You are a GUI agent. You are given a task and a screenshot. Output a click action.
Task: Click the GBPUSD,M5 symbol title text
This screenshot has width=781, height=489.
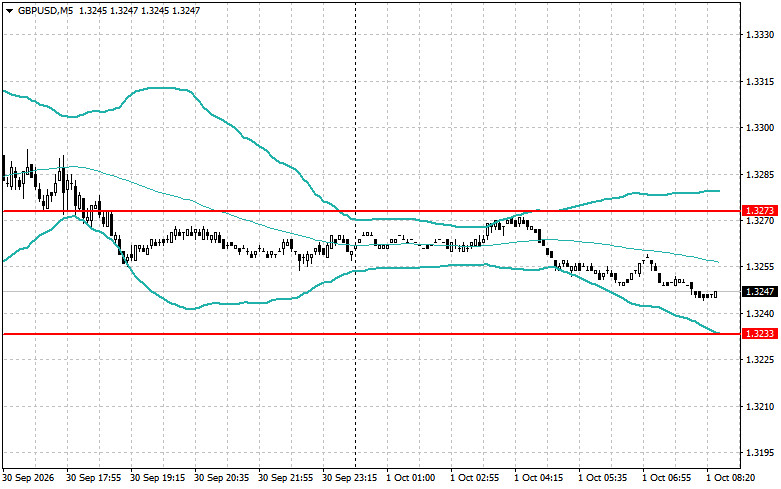(45, 10)
